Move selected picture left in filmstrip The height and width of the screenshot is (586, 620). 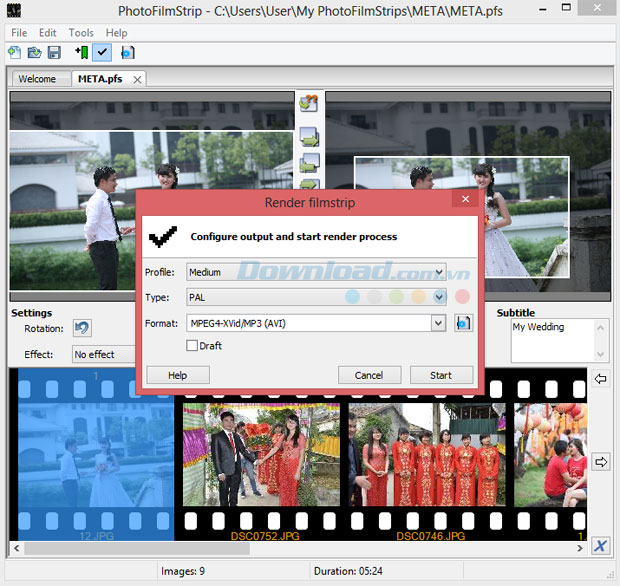(601, 379)
